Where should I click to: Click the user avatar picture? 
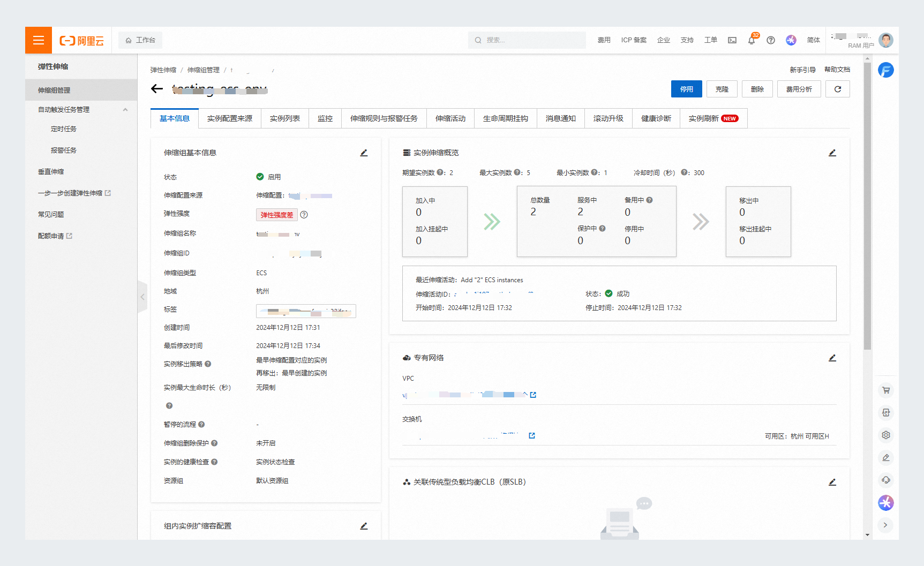point(886,40)
